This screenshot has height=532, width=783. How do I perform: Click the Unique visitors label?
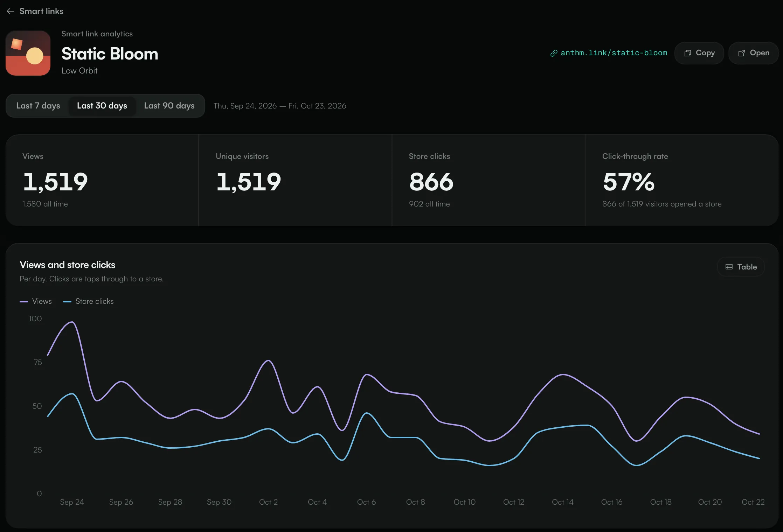[x=242, y=156]
